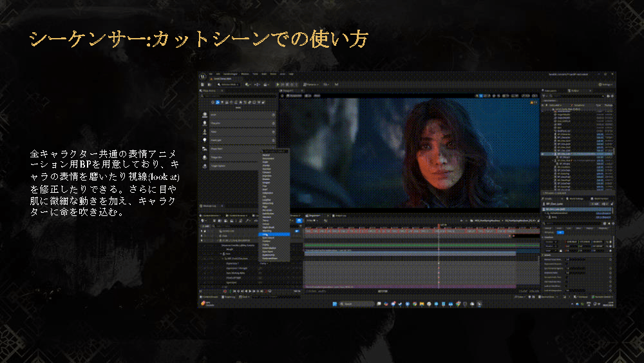Select the Shapes category icon in Place Actors
Screen dimensions: 644x363
227,103
